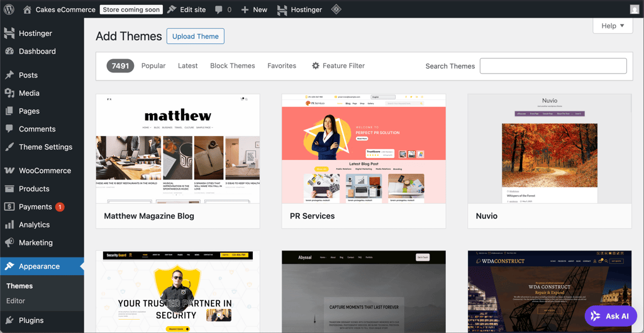The image size is (644, 333).
Task: Click the Posts pin icon in sidebar
Action: click(x=9, y=76)
